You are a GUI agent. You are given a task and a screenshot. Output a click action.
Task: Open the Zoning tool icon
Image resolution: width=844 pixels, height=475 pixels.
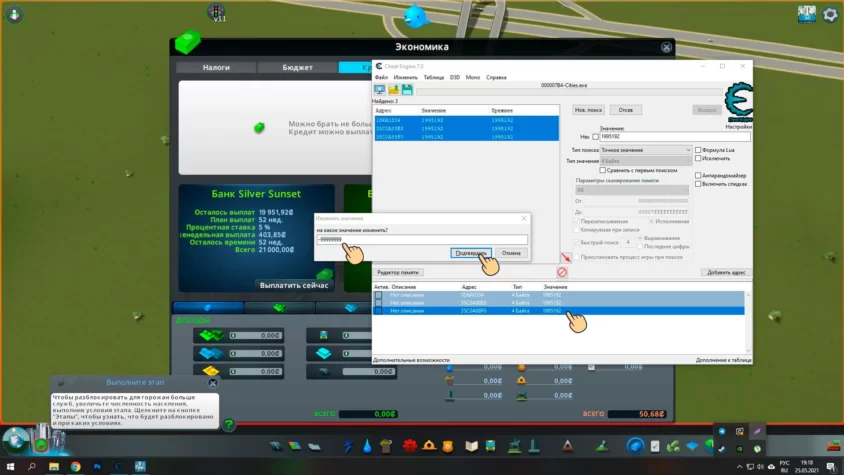click(295, 446)
